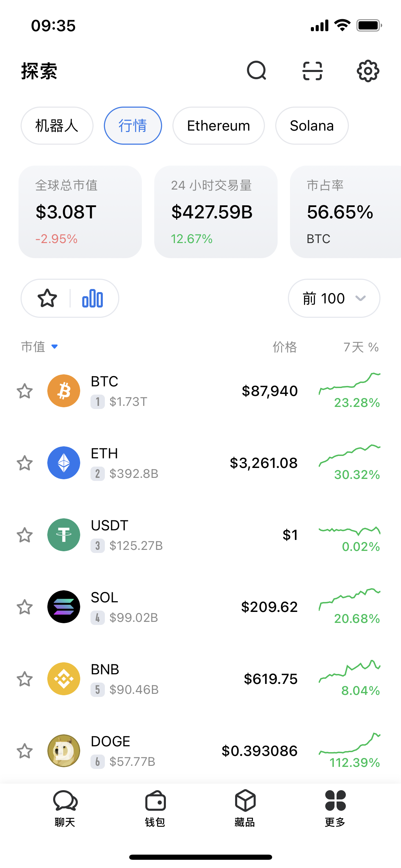This screenshot has height=868, width=401.
Task: Open the Bitcoin coin logo
Action: coord(64,391)
